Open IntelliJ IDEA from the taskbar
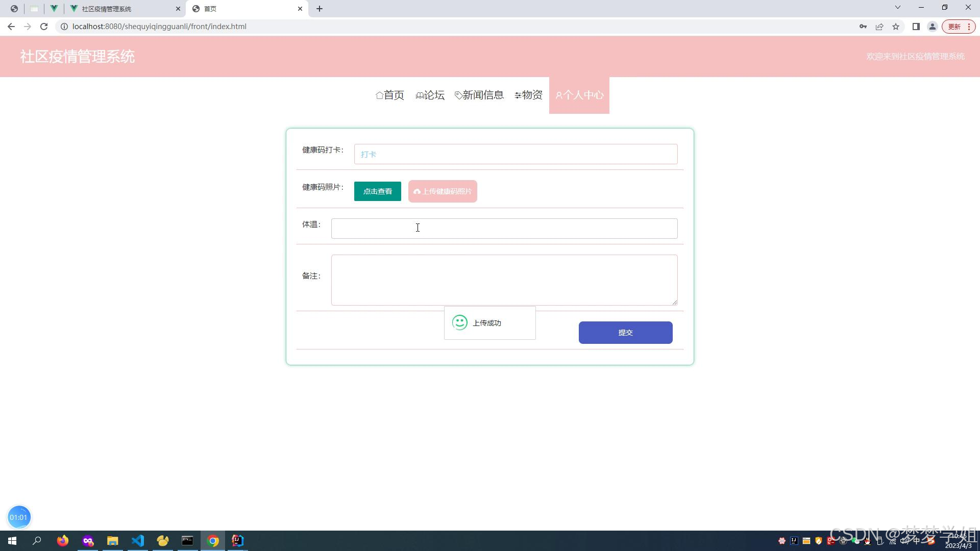Image resolution: width=980 pixels, height=551 pixels. [x=238, y=541]
